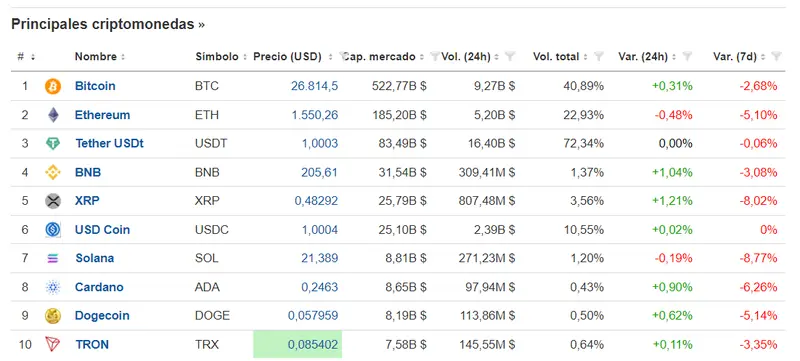800x361 pixels.
Task: Sort table by Símbolo column
Action: pyautogui.click(x=220, y=57)
